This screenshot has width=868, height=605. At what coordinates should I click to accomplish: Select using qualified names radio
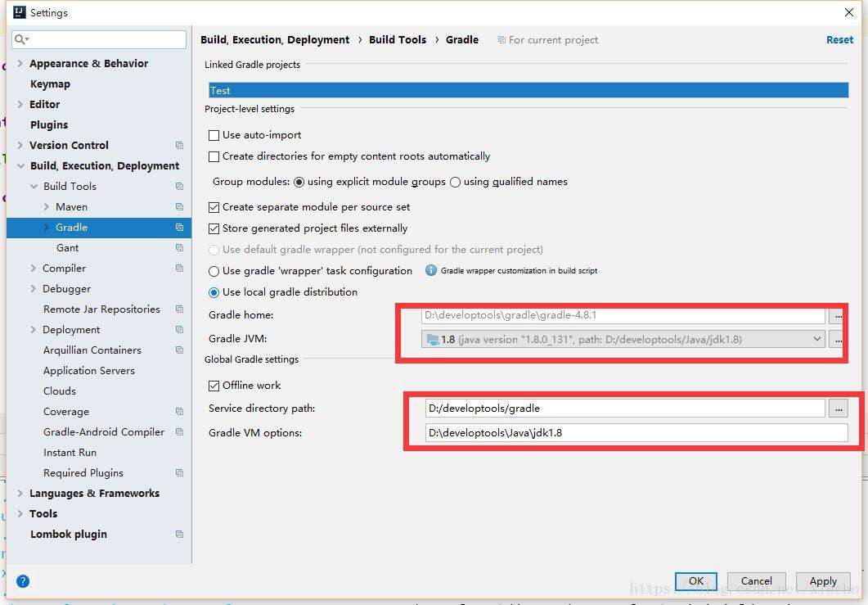tap(455, 183)
